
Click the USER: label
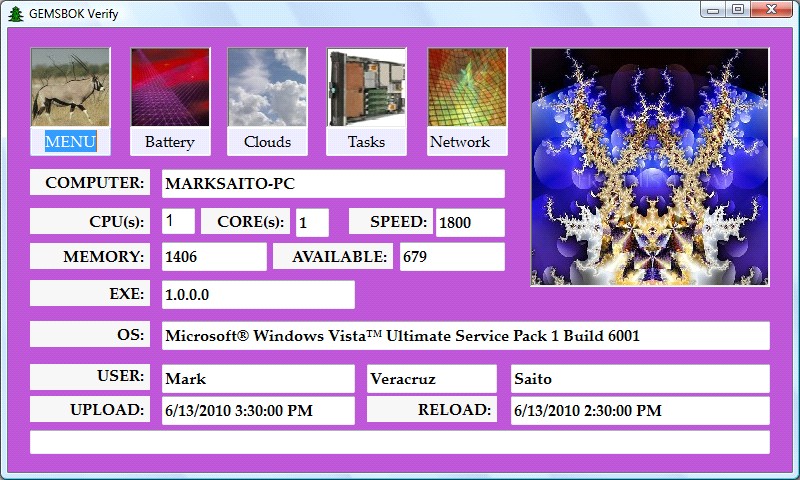tap(90, 376)
